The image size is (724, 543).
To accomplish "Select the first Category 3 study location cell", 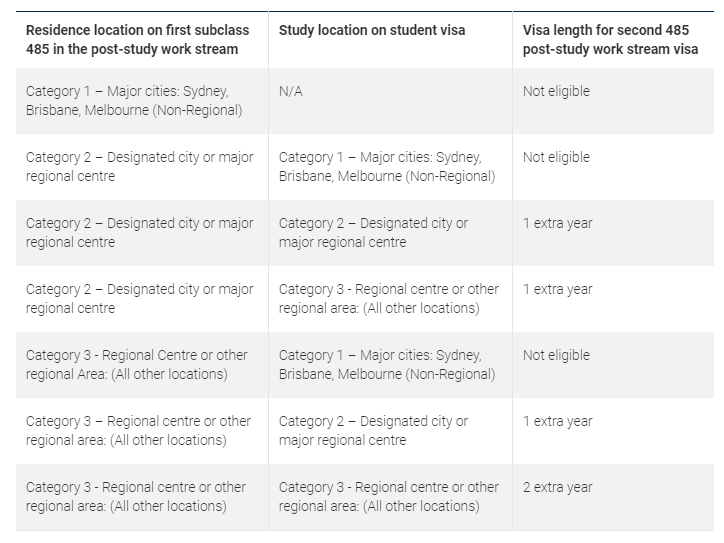I will 388,298.
